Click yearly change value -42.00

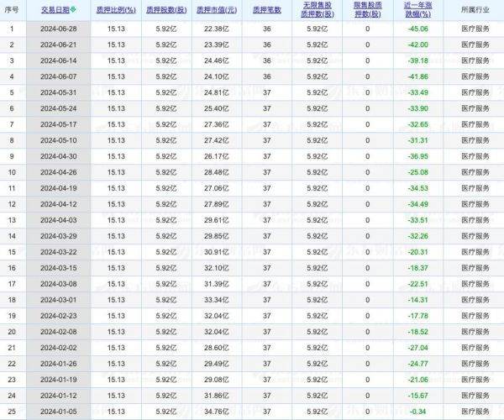click(417, 45)
